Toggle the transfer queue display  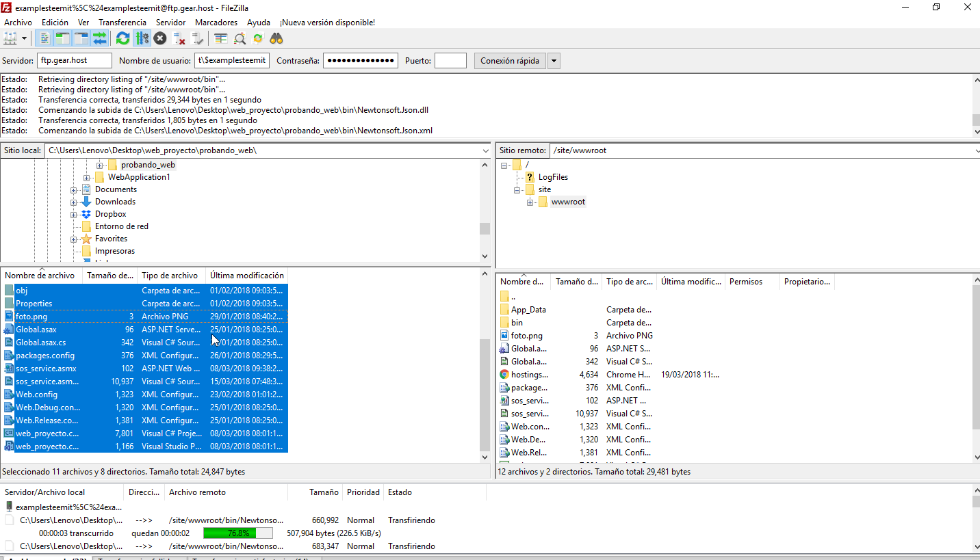(100, 38)
